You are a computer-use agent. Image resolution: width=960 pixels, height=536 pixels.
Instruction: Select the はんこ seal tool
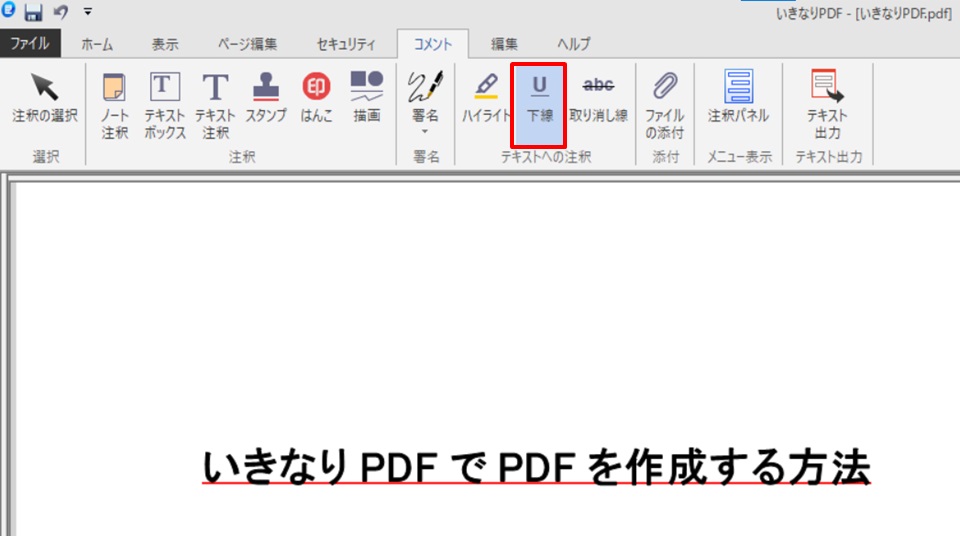point(317,97)
